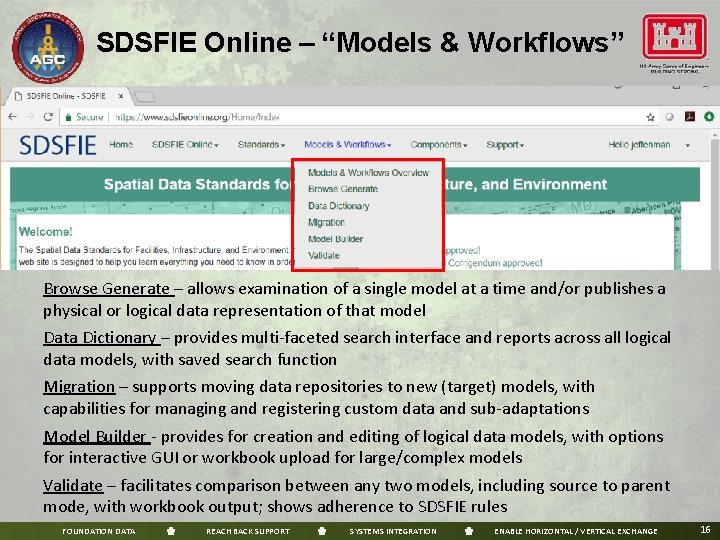Click the Hello jeffehman username text

639,145
